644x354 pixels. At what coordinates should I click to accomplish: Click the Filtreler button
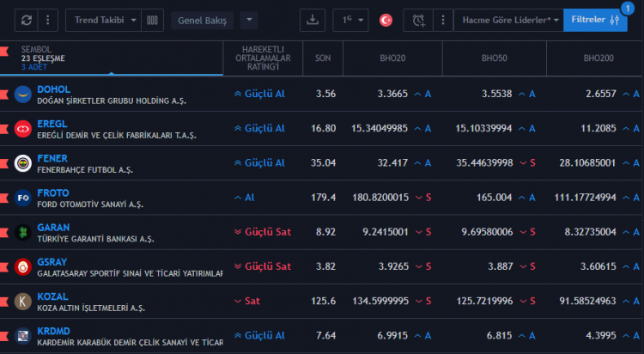pyautogui.click(x=595, y=20)
